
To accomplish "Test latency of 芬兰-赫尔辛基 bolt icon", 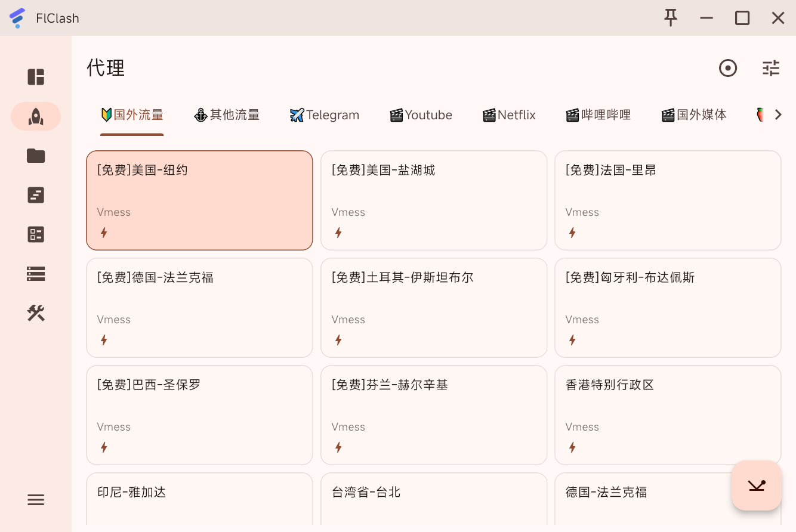I will click(x=338, y=447).
